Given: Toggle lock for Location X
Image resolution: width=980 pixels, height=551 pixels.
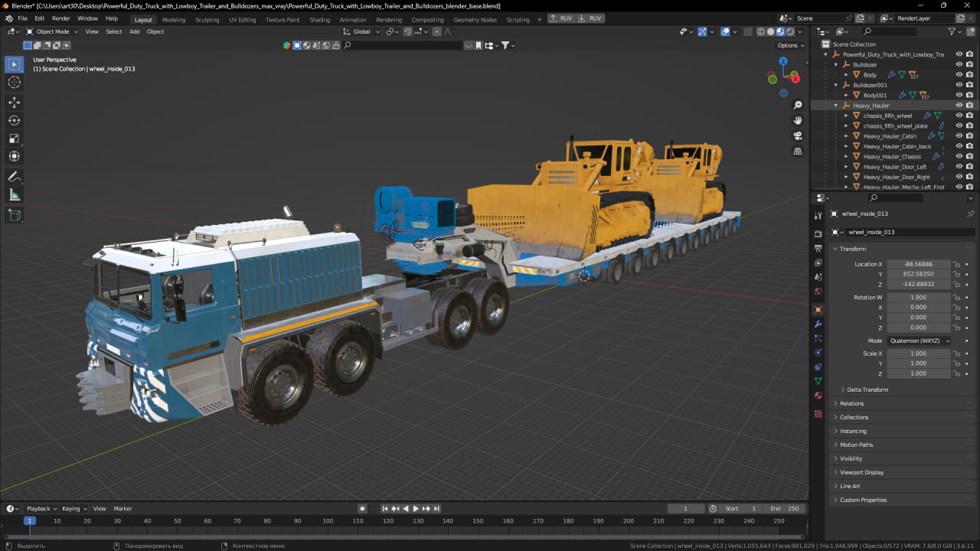Looking at the screenshot, I should coord(956,264).
